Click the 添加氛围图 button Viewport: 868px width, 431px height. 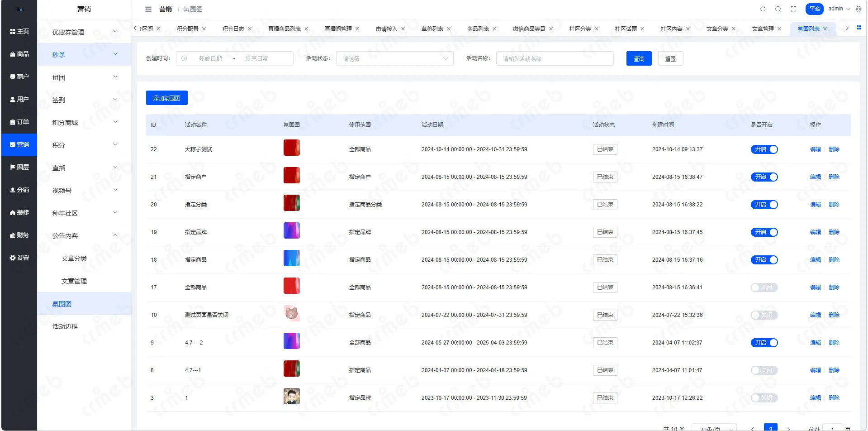coord(166,98)
